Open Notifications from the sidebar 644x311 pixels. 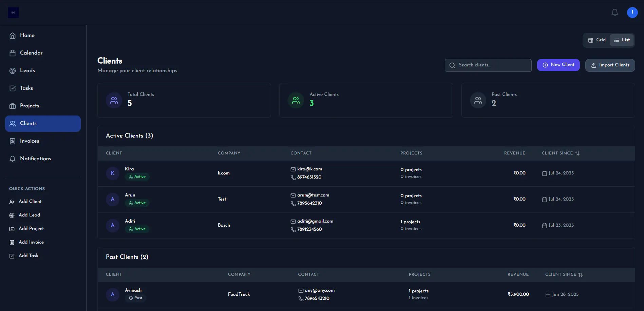43,159
